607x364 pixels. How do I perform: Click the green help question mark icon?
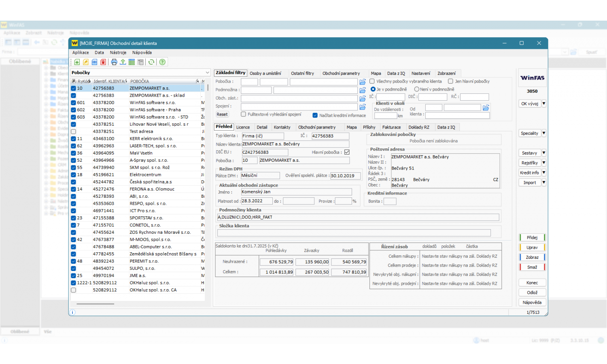pyautogui.click(x=162, y=62)
